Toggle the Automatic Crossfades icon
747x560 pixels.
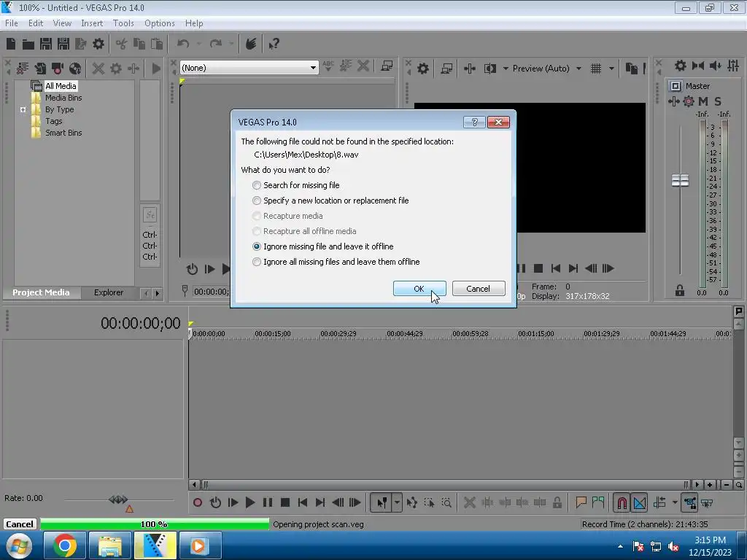(x=639, y=502)
